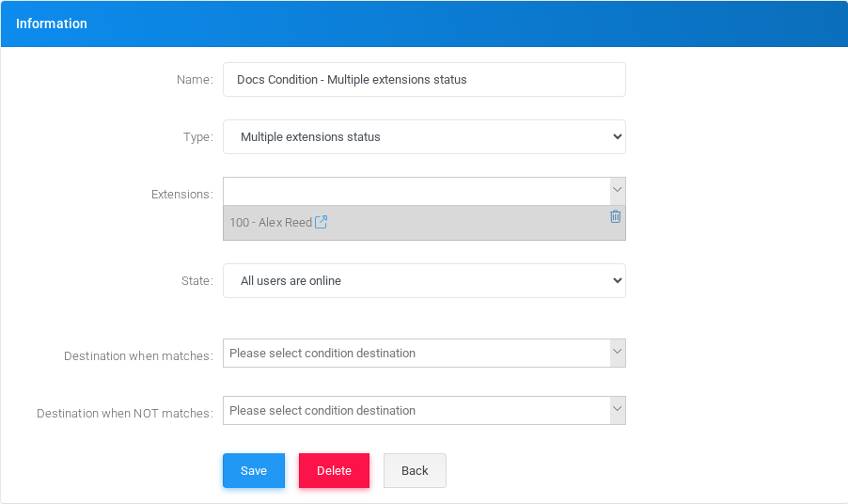Viewport: 848px width, 504px height.
Task: Click the State: label
Action: coord(197,280)
